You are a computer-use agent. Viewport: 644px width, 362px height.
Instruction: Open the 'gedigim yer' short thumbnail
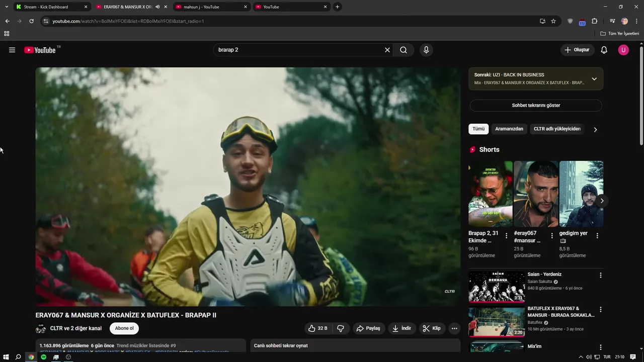581,194
